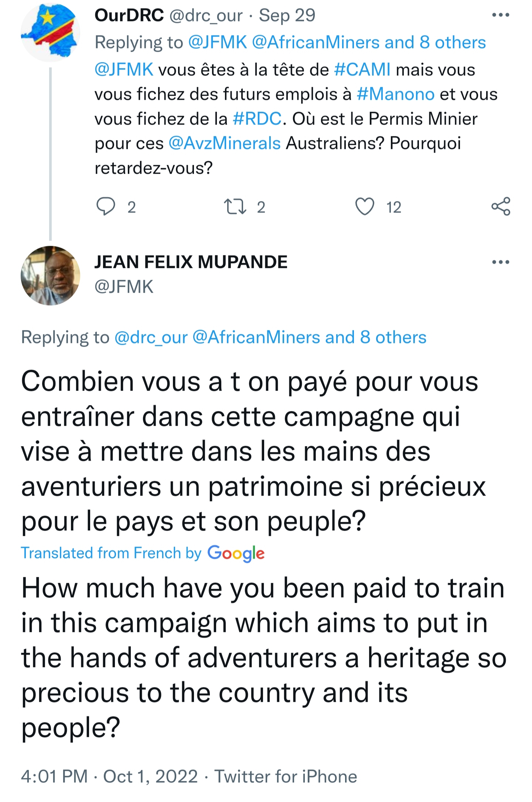The image size is (532, 802).
Task: Open more options on Jean Felix Mupande tweet
Action: [x=501, y=262]
